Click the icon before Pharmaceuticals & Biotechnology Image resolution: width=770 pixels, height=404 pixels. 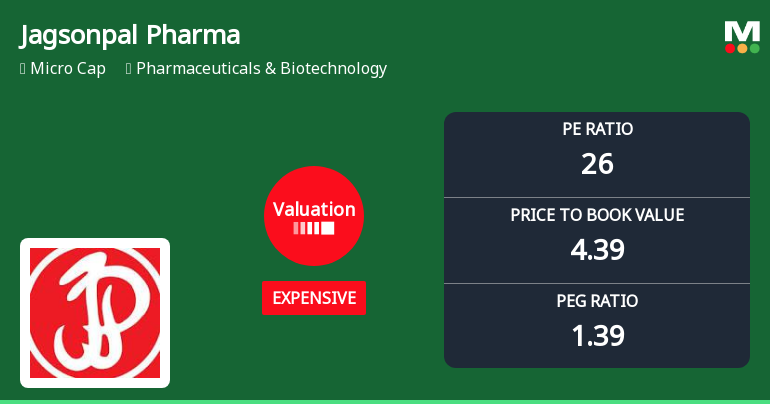(129, 69)
